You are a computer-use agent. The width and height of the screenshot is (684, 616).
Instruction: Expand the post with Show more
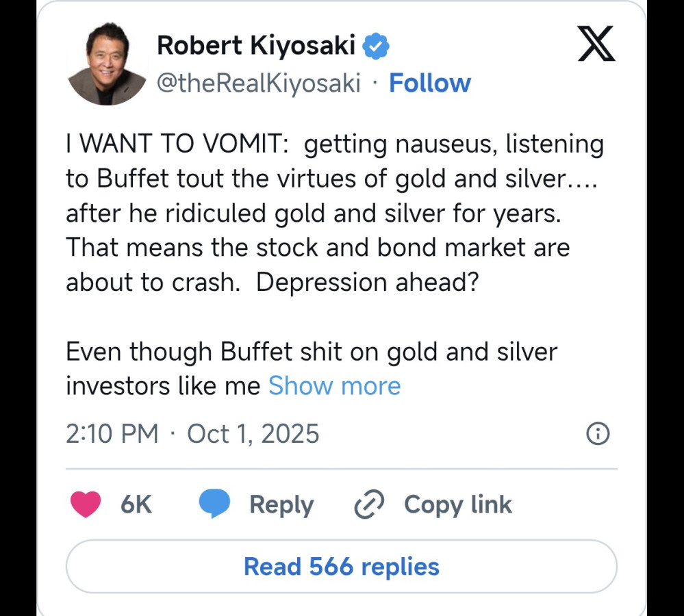point(334,386)
